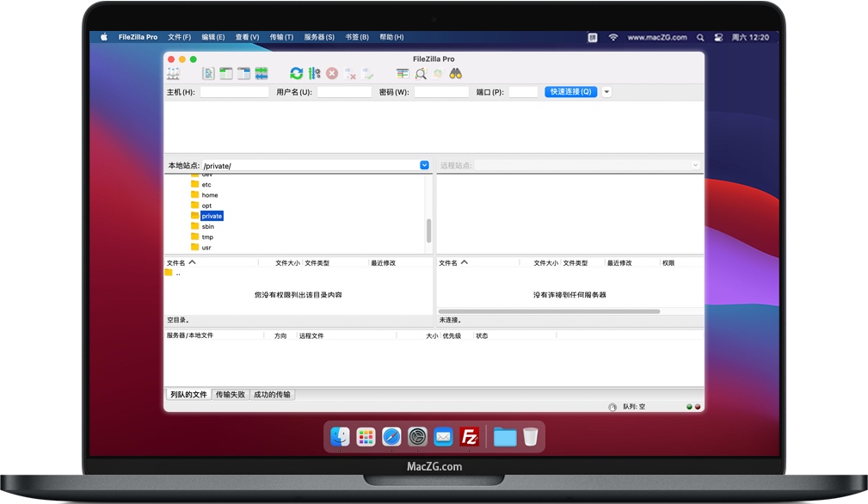
Task: Toggle the transfer queue display
Action: click(262, 74)
